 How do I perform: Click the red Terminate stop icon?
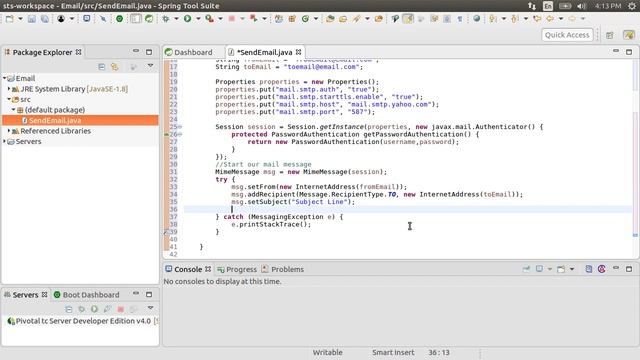231,19
